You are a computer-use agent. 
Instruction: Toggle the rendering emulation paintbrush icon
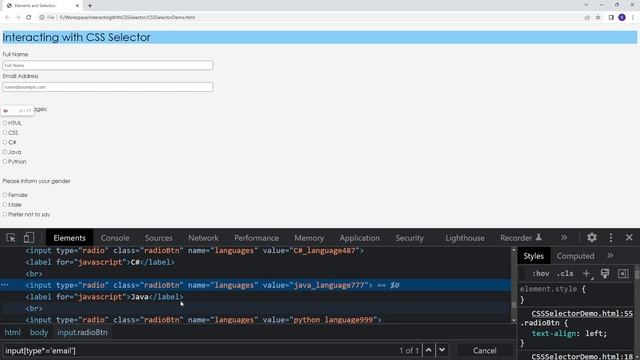click(605, 273)
